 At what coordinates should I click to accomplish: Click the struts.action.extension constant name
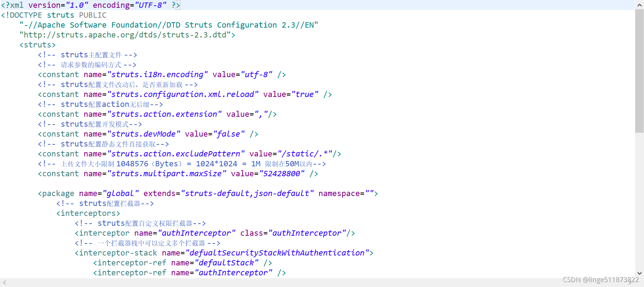164,114
